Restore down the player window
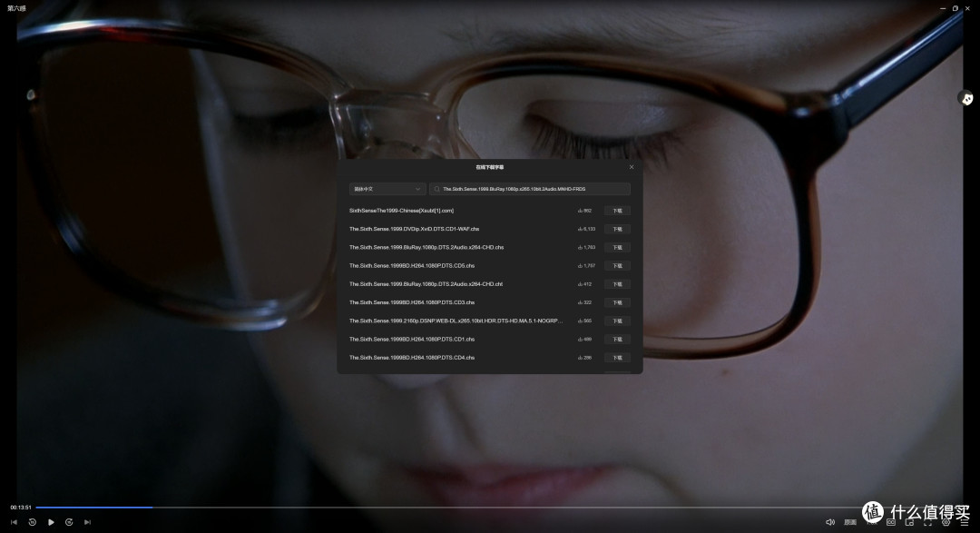This screenshot has width=980, height=533. click(x=955, y=8)
